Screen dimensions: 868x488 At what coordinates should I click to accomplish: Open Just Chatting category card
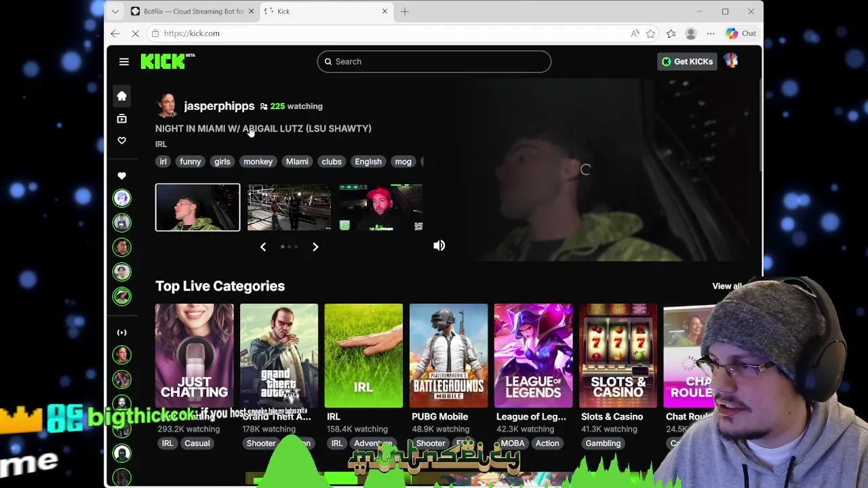pyautogui.click(x=194, y=356)
